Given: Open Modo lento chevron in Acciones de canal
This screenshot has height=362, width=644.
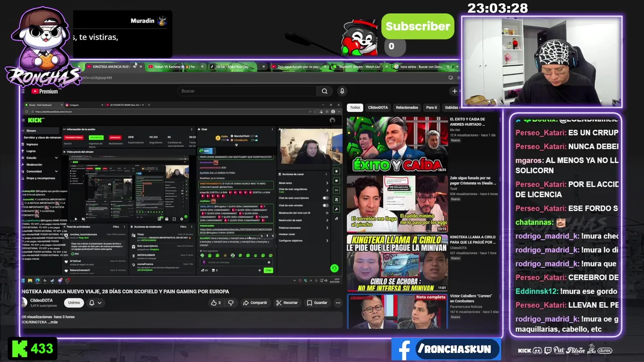Looking at the screenshot, I should click(327, 183).
